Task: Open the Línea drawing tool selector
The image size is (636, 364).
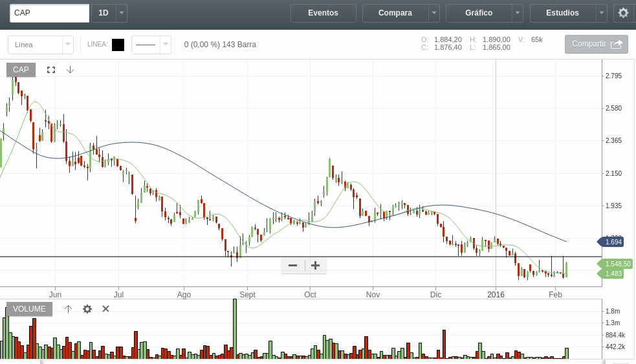Action: click(40, 45)
